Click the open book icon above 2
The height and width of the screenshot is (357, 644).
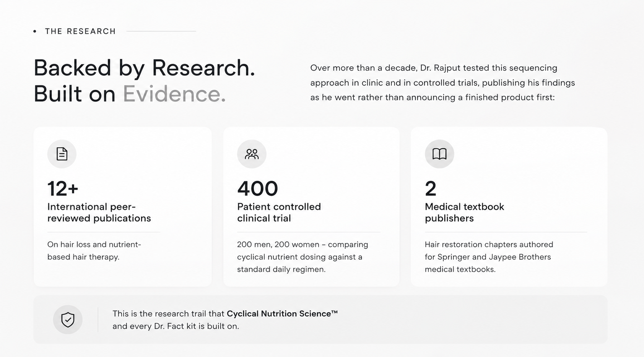point(439,154)
